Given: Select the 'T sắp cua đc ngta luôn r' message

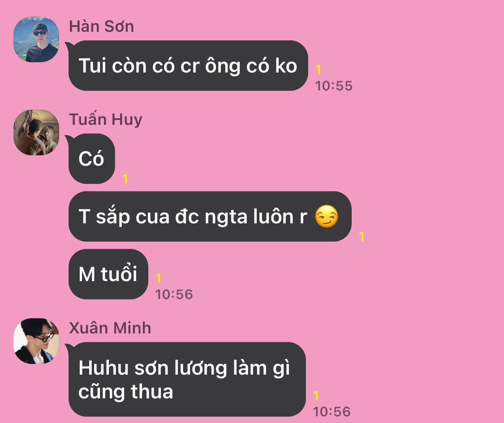Looking at the screenshot, I should coord(210,217).
